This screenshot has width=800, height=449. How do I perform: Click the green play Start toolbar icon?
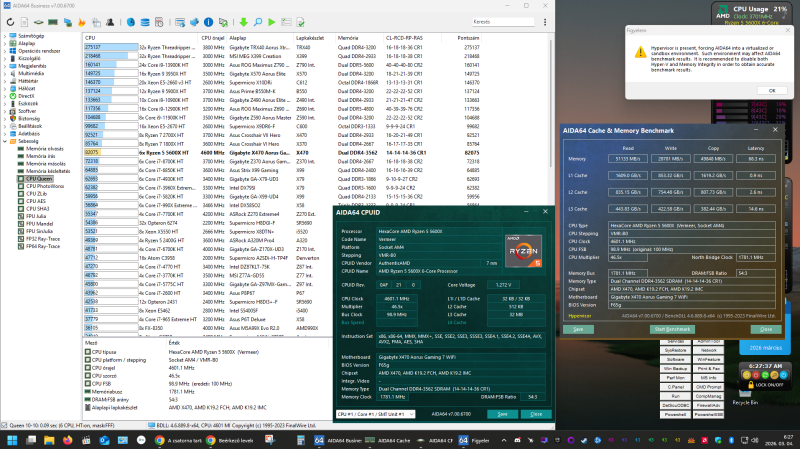click(272, 22)
